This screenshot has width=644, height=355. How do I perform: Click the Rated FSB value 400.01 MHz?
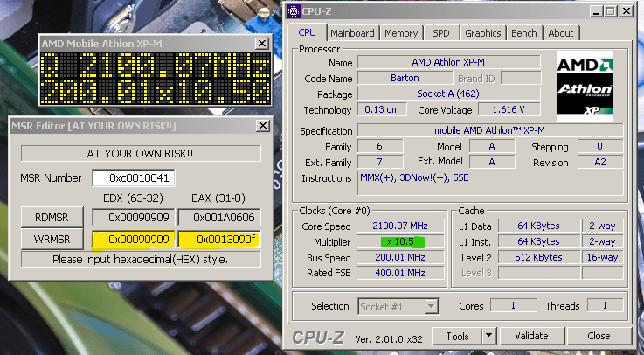400,273
